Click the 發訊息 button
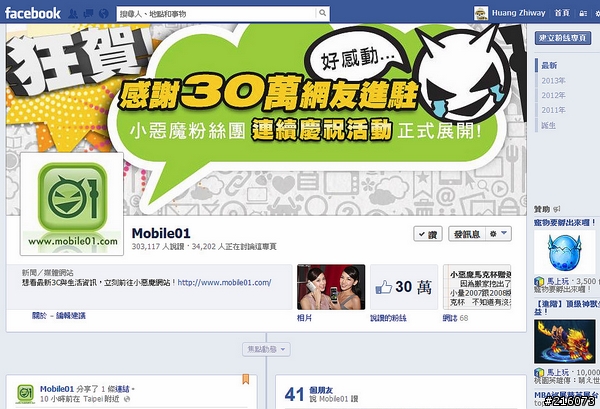This screenshot has height=409, width=600. tap(467, 234)
